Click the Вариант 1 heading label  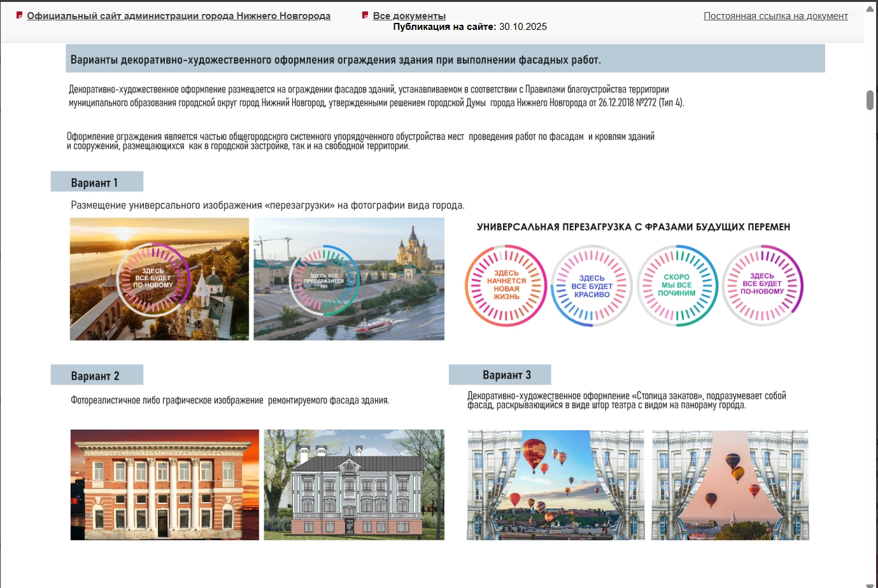click(x=97, y=182)
